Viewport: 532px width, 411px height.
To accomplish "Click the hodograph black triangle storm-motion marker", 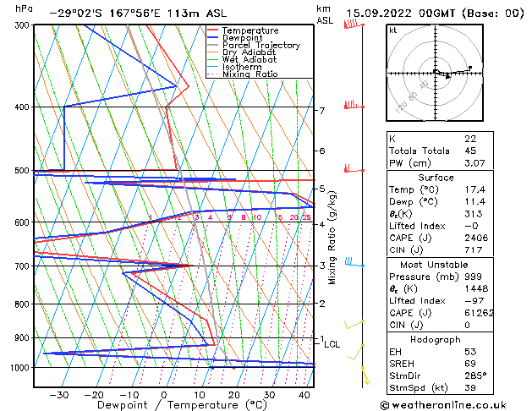I will (x=448, y=77).
